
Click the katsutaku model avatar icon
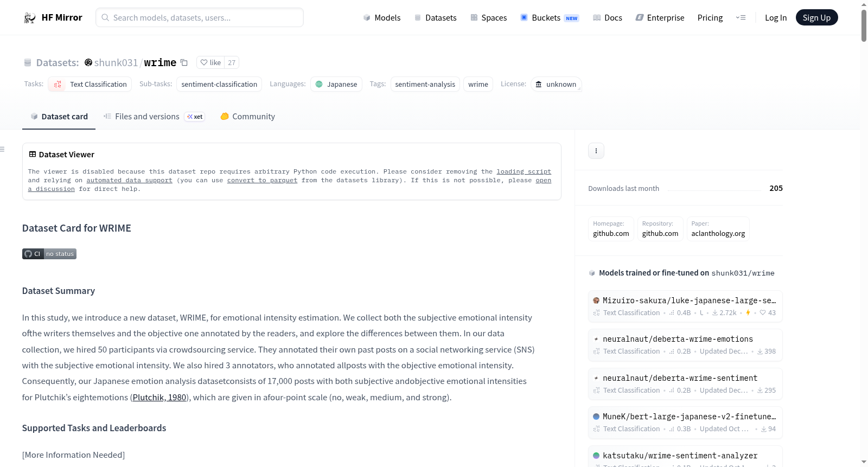(x=596, y=456)
